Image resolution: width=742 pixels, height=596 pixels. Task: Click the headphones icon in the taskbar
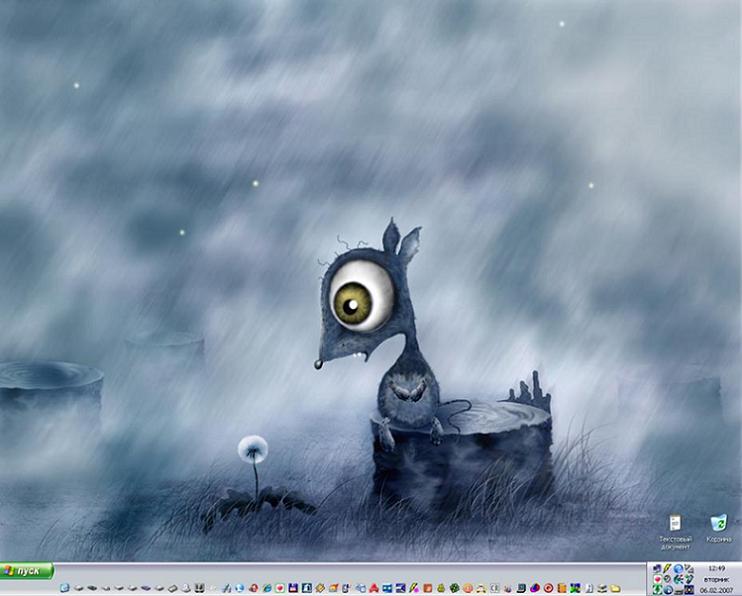tap(480, 588)
